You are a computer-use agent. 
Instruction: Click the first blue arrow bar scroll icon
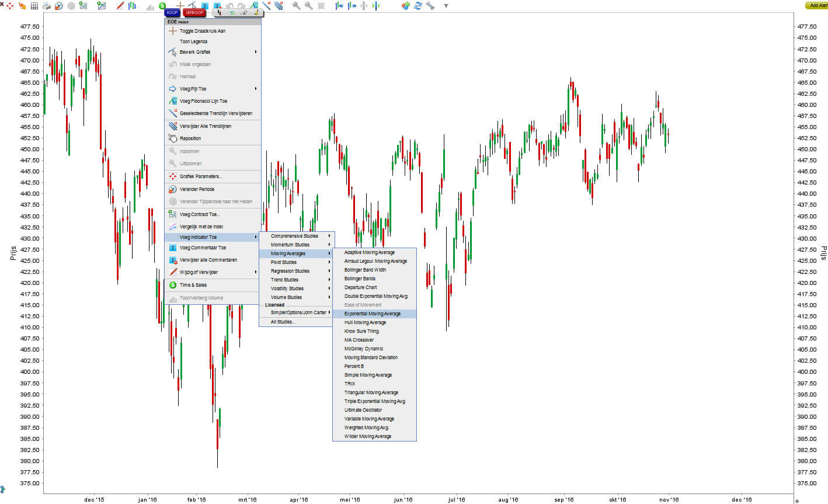tap(339, 6)
